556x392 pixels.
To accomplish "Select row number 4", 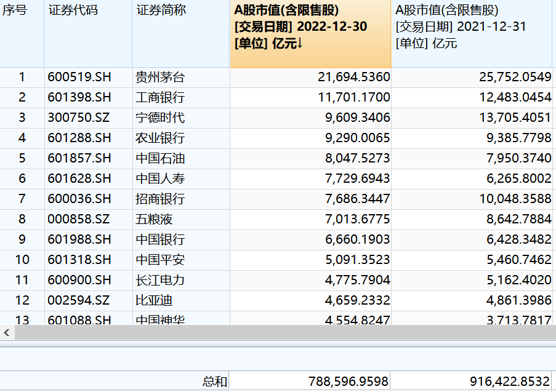I will coord(22,138).
